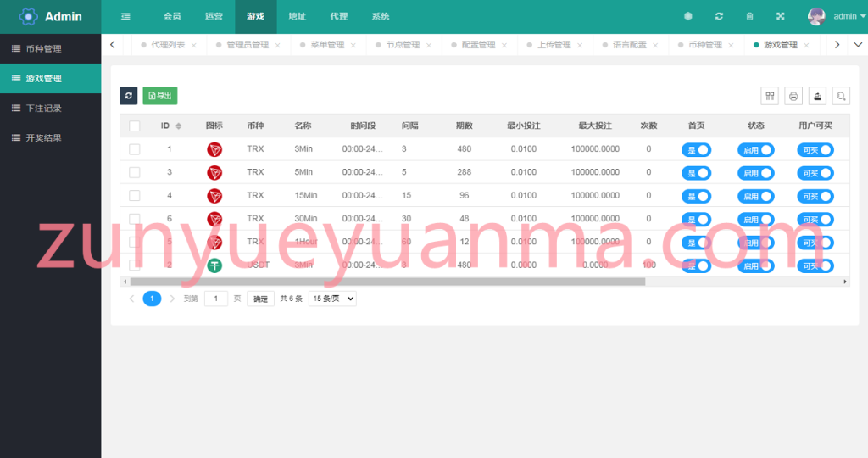Close the 菜单管理 tab

click(353, 46)
